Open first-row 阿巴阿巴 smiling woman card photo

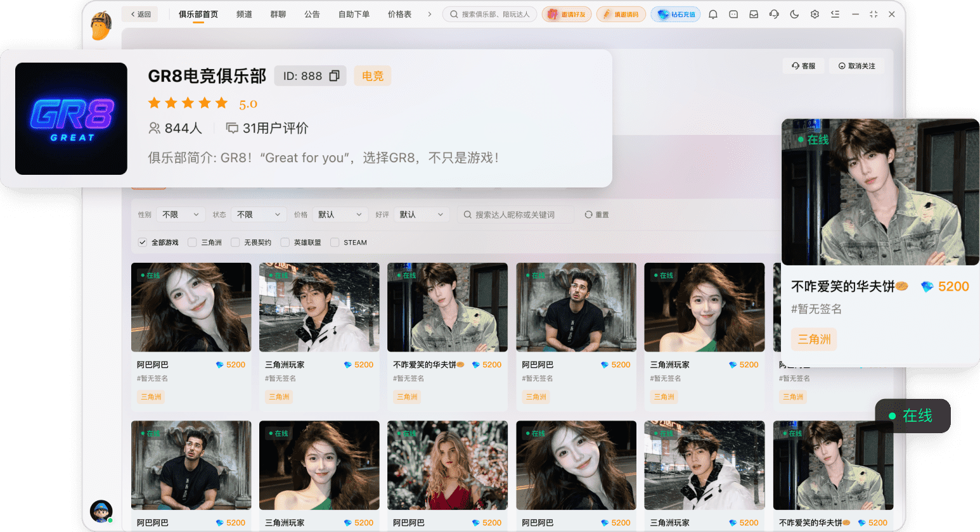point(191,307)
